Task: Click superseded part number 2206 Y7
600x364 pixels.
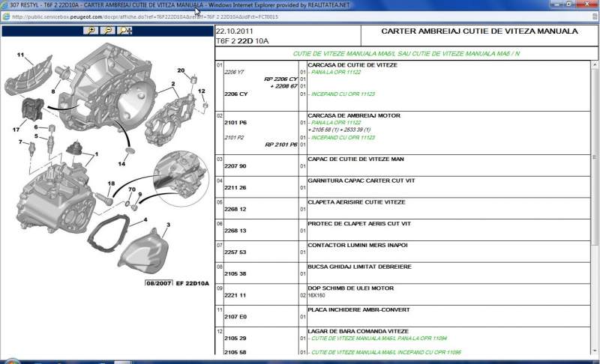Action: point(234,72)
